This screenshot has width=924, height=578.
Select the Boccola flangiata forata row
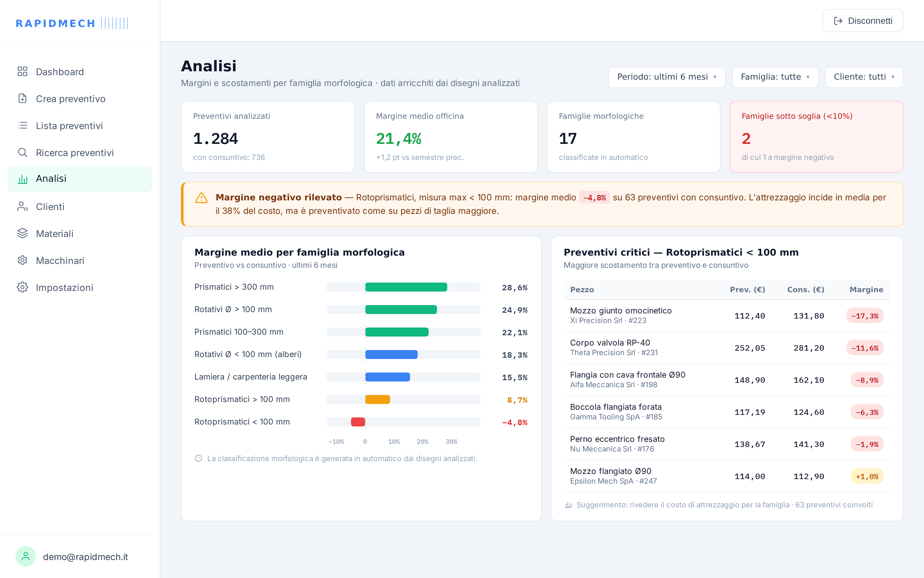pos(727,412)
